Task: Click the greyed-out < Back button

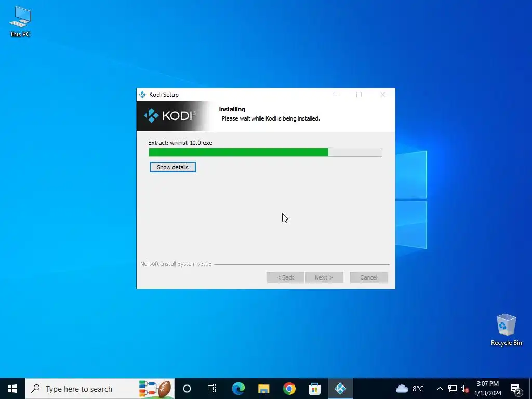Action: [x=285, y=277]
